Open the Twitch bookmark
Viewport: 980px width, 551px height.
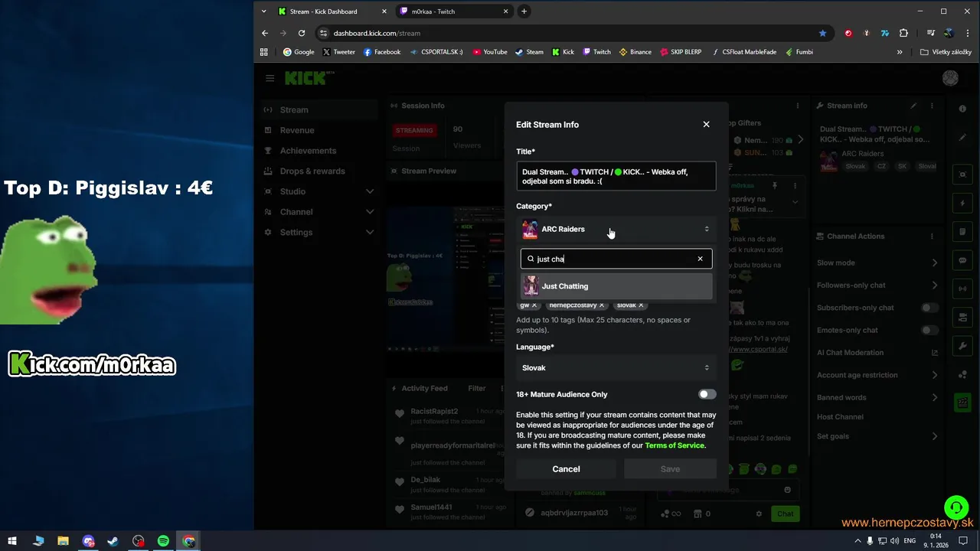click(596, 52)
